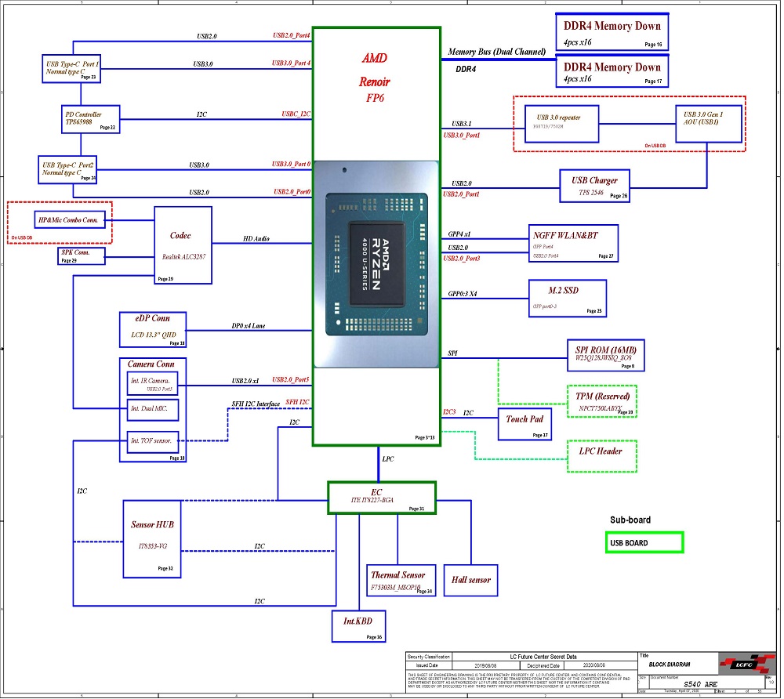784x699 pixels.
Task: Click the LPC Header dashed block
Action: point(604,458)
